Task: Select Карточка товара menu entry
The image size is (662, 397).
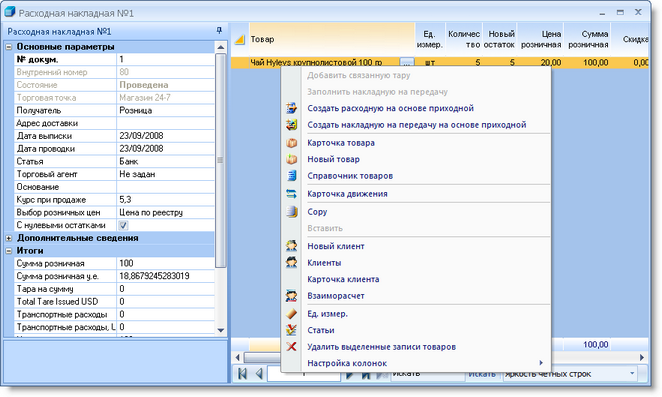Action: point(341,143)
